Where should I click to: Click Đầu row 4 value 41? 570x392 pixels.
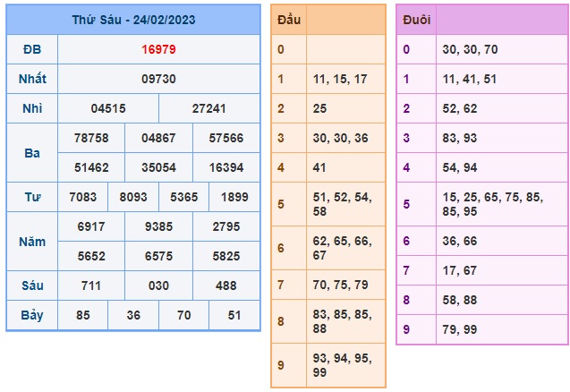click(319, 167)
